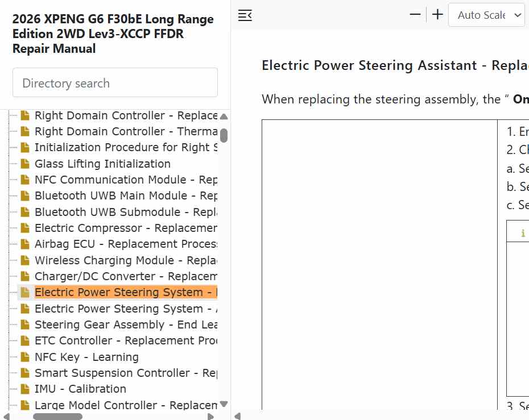Click the document icon beside NFC Key - Learning
The image size is (529, 420).
click(x=25, y=356)
